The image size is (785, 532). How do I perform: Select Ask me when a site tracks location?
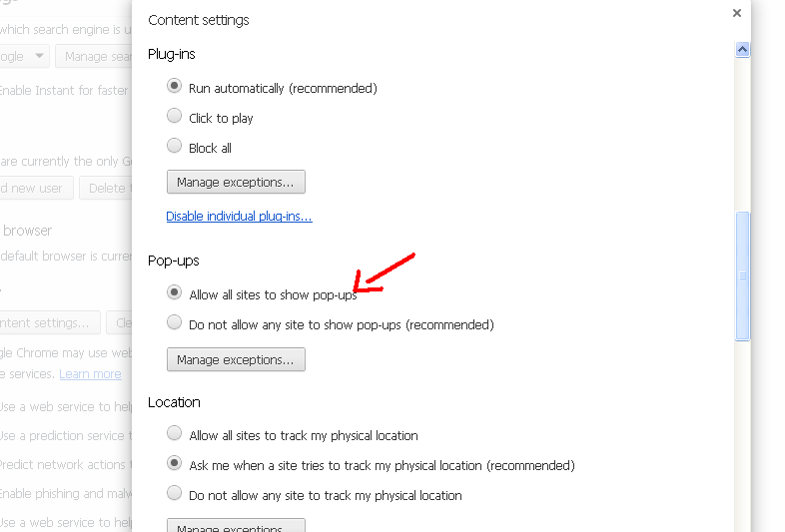coord(175,465)
